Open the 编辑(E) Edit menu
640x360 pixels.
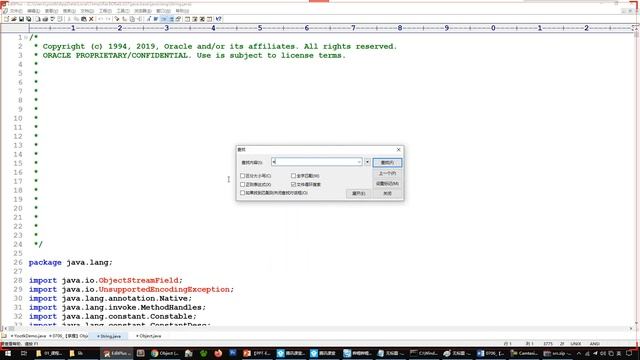(33, 11)
